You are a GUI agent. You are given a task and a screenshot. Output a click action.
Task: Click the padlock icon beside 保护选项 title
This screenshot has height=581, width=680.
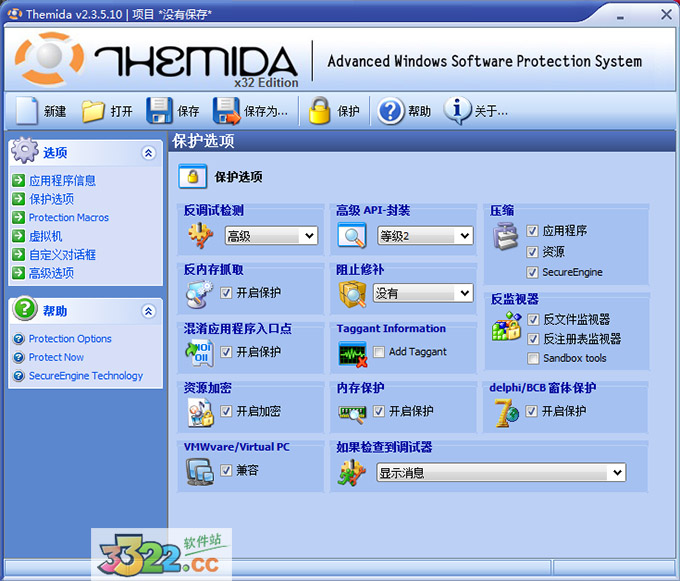pyautogui.click(x=193, y=176)
